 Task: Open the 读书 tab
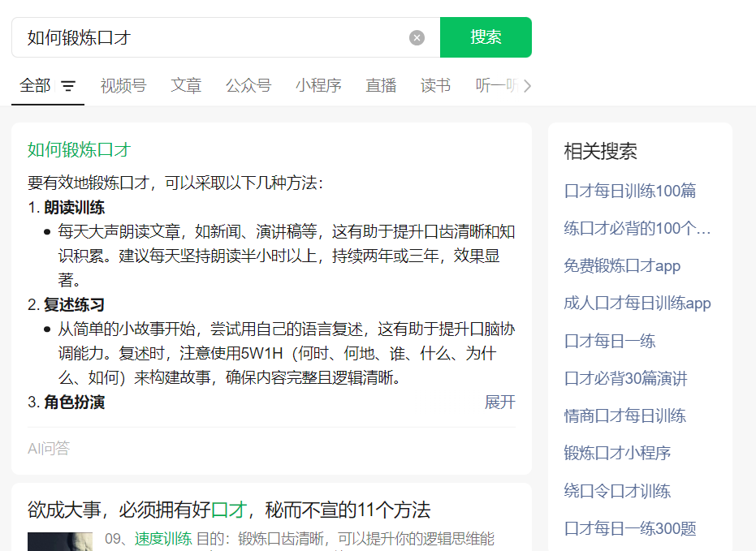click(435, 86)
